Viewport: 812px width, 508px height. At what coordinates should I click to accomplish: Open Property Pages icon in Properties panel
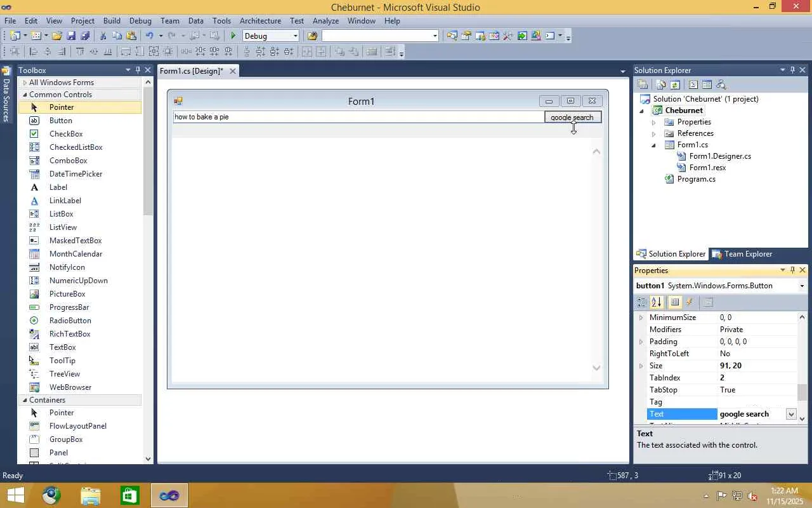click(708, 302)
